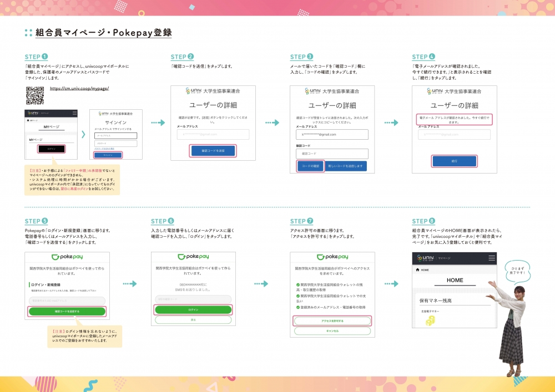Viewport: 555px width, 392px height.
Task: Open hamburger menu in Step 1 MY page
Action: (x=75, y=113)
